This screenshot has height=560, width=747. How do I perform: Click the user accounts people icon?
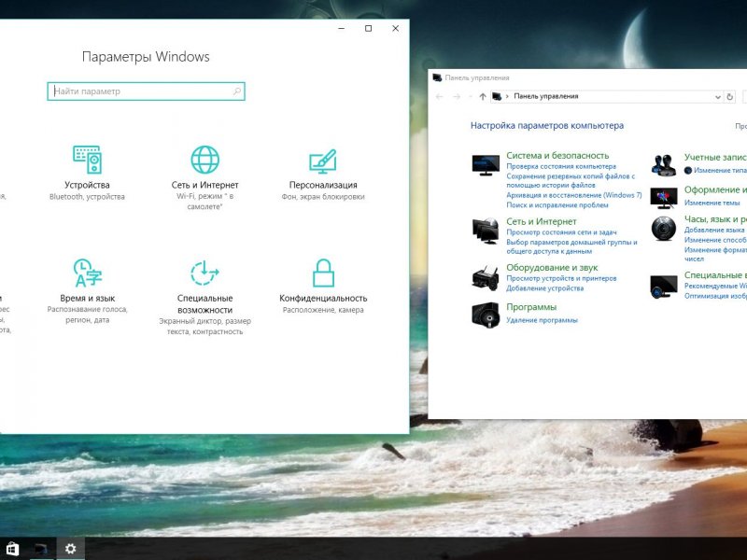664,166
